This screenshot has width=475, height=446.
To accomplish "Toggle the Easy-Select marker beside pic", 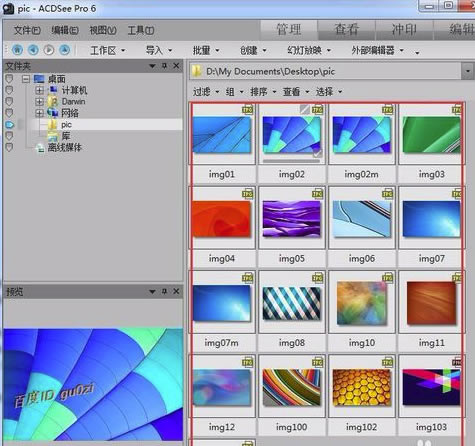I will pyautogui.click(x=10, y=125).
